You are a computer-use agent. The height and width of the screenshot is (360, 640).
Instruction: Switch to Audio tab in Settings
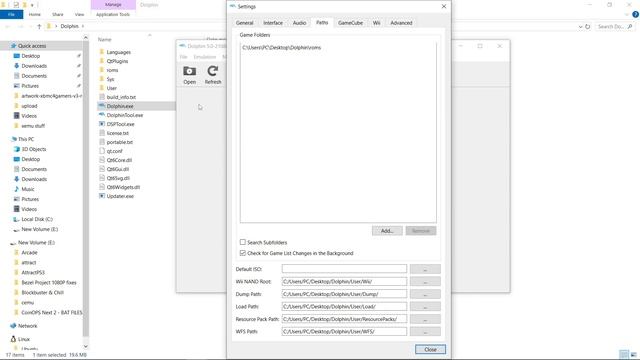(x=299, y=23)
